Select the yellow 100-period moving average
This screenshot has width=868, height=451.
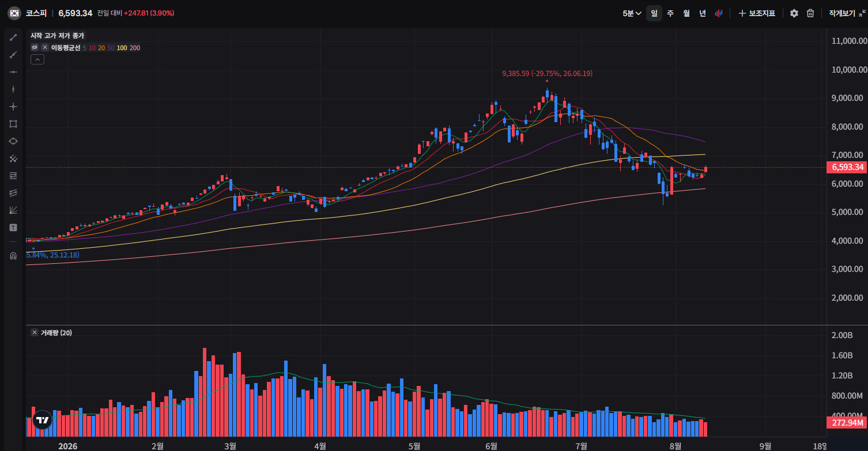[122, 48]
